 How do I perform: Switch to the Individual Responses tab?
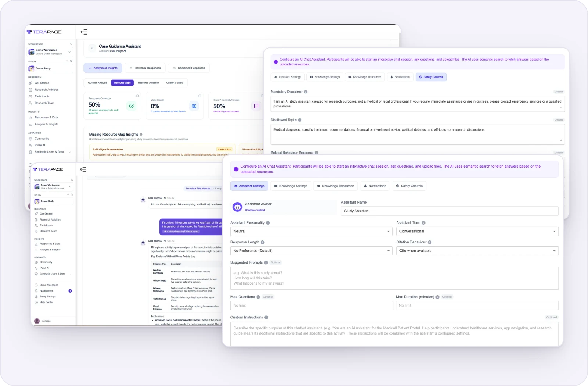pos(145,68)
